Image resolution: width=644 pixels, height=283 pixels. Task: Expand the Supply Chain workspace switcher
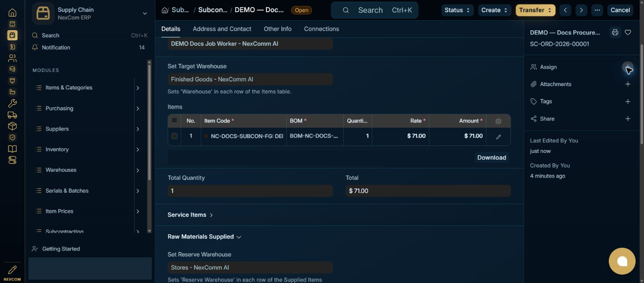[145, 13]
